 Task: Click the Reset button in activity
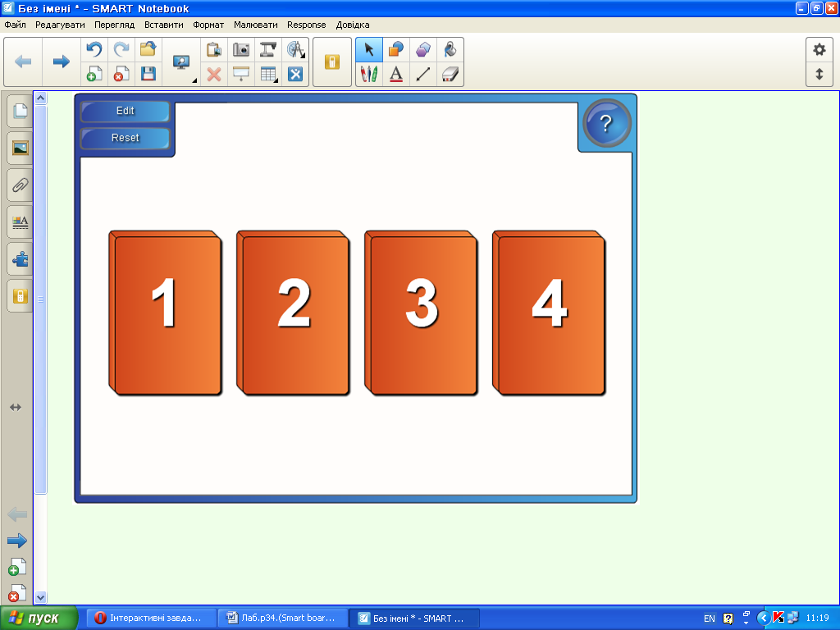coord(125,138)
